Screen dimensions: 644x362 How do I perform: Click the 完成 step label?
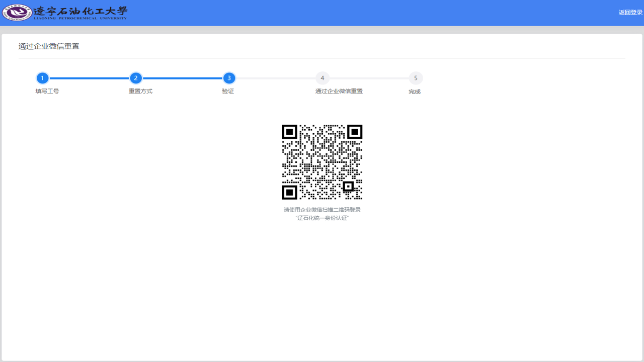pos(415,92)
